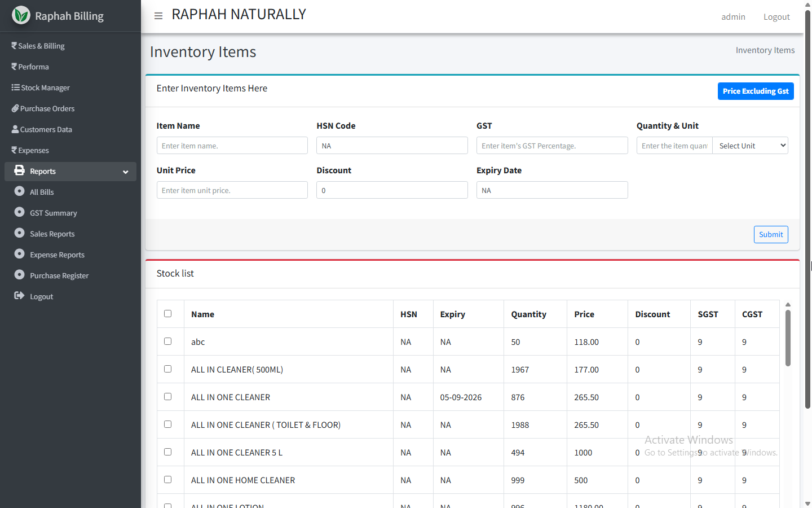Click the printer icon beside Reports

20,170
